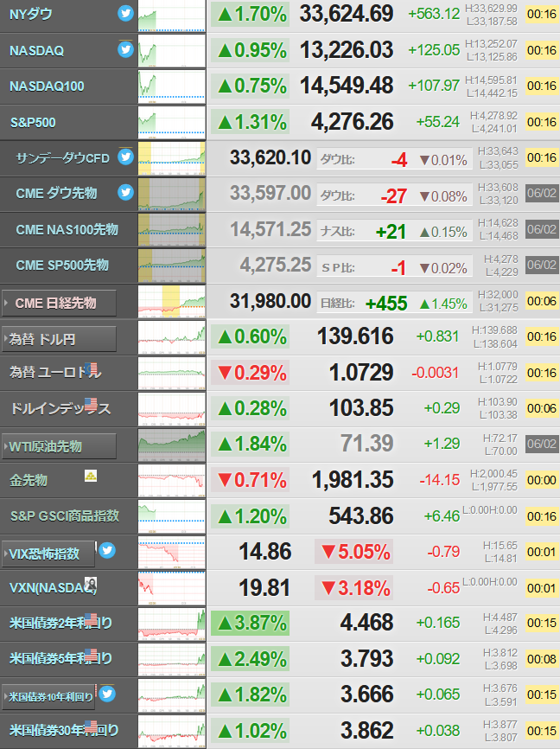Expand the 為替 ドル円 button
This screenshot has height=749, width=560.
(60, 339)
